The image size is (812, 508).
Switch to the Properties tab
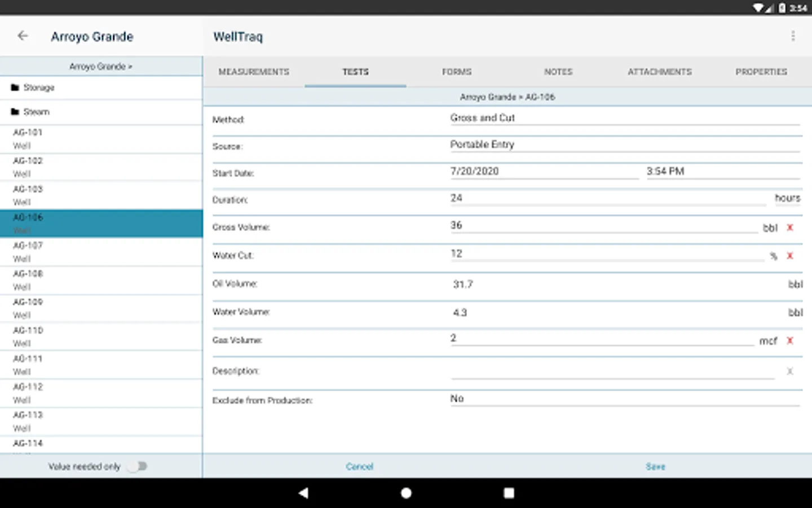tap(761, 72)
